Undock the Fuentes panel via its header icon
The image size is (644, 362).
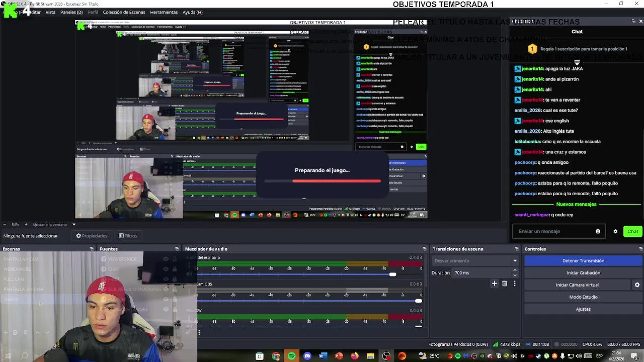[x=177, y=249]
